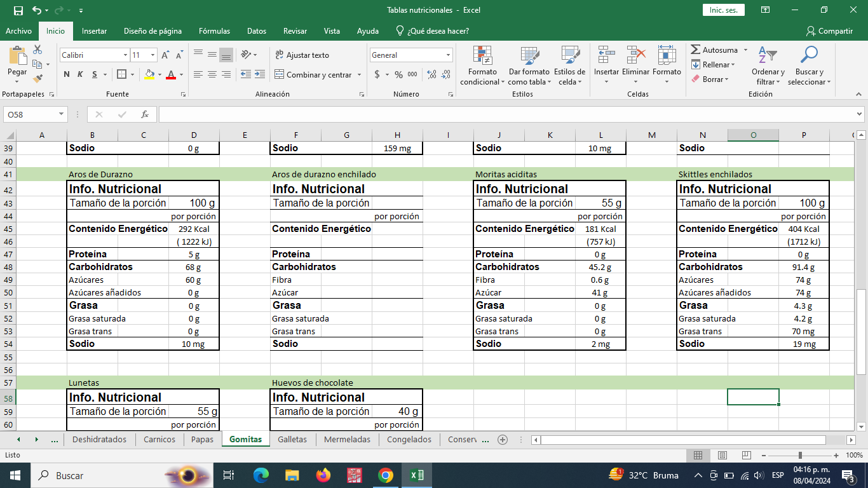Click the Eliminar cells icon
The image size is (868, 488).
(x=635, y=55)
